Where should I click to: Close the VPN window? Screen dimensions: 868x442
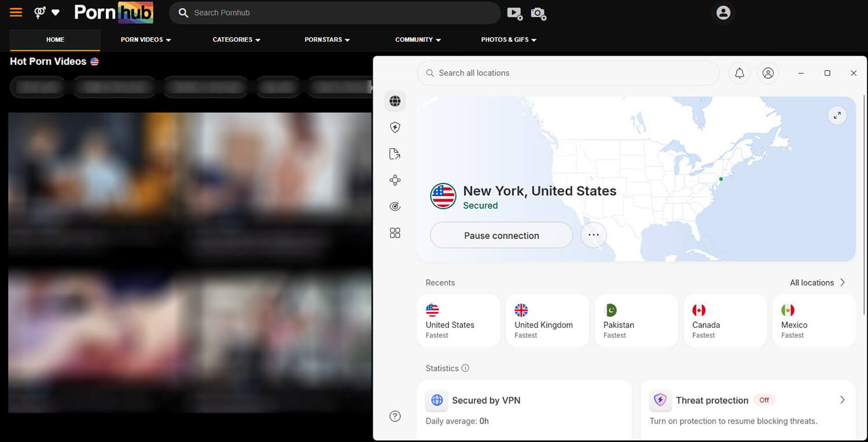(x=854, y=73)
